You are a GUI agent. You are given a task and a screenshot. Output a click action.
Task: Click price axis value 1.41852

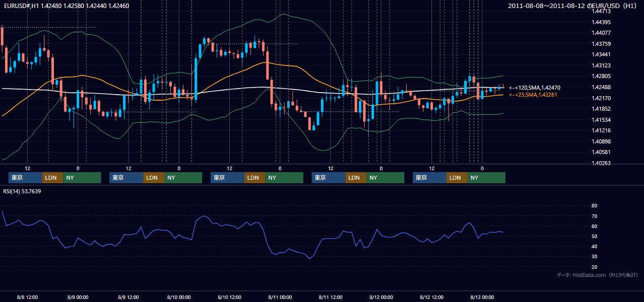(601, 109)
